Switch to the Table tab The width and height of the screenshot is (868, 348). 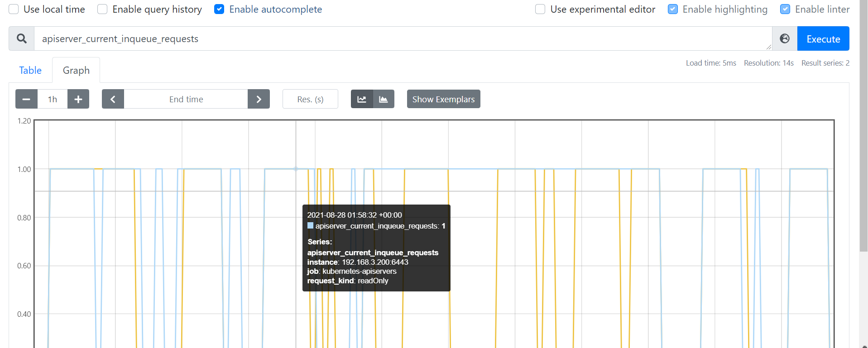(x=30, y=70)
